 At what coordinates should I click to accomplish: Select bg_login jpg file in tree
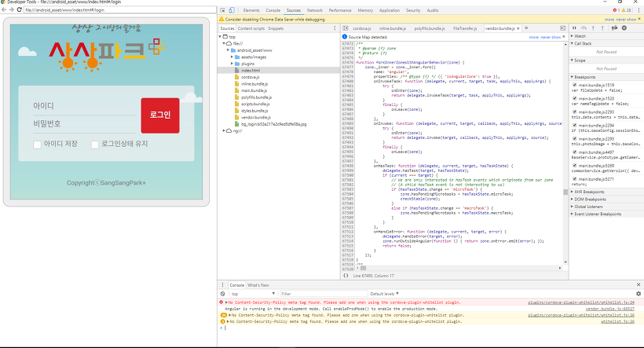[273, 124]
